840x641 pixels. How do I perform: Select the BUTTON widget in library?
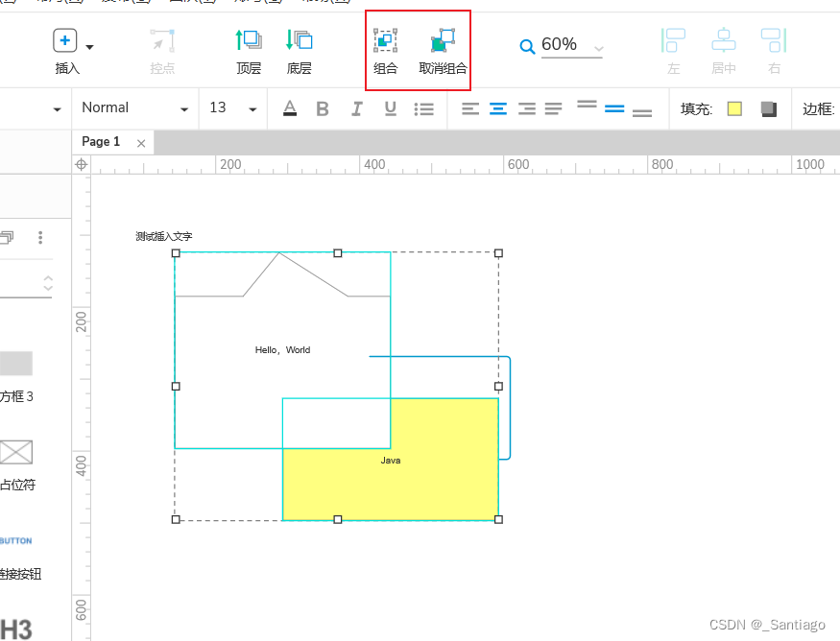(16, 541)
